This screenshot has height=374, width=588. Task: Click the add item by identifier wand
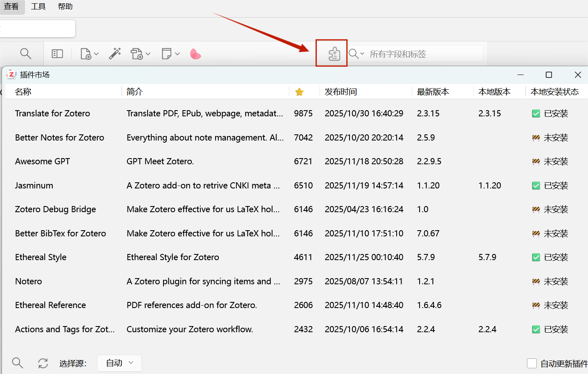(x=115, y=54)
